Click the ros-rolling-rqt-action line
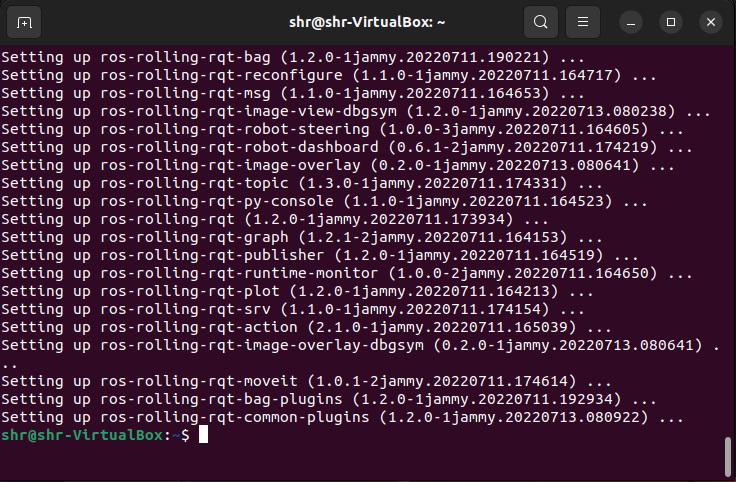 [x=306, y=327]
